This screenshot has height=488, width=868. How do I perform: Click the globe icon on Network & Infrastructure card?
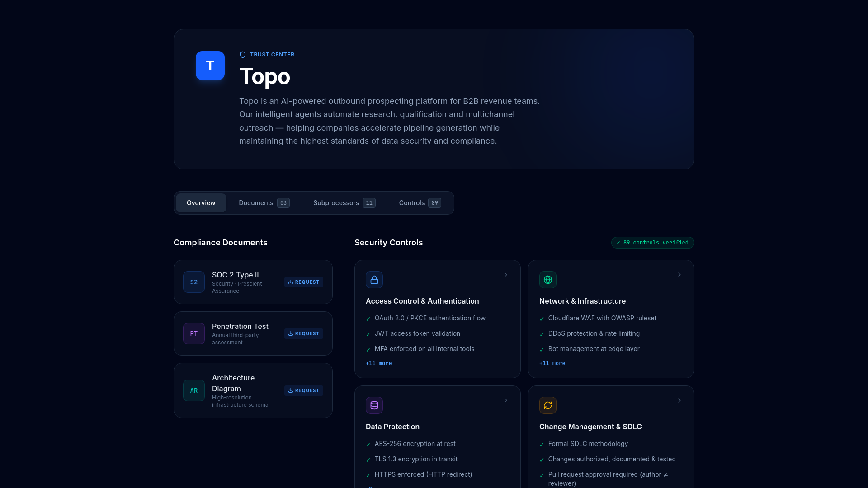pos(548,280)
